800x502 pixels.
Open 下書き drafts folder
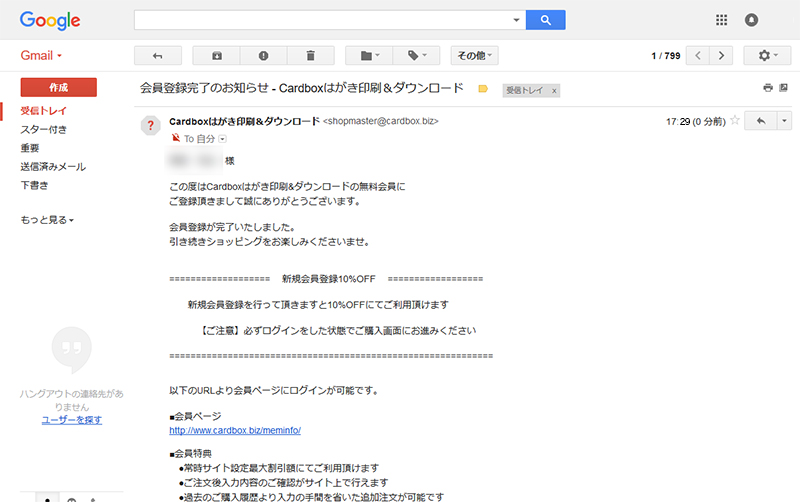coord(34,185)
